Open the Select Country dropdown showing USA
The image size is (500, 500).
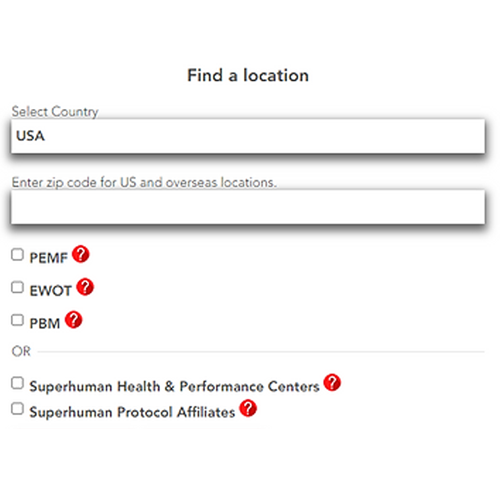248,136
